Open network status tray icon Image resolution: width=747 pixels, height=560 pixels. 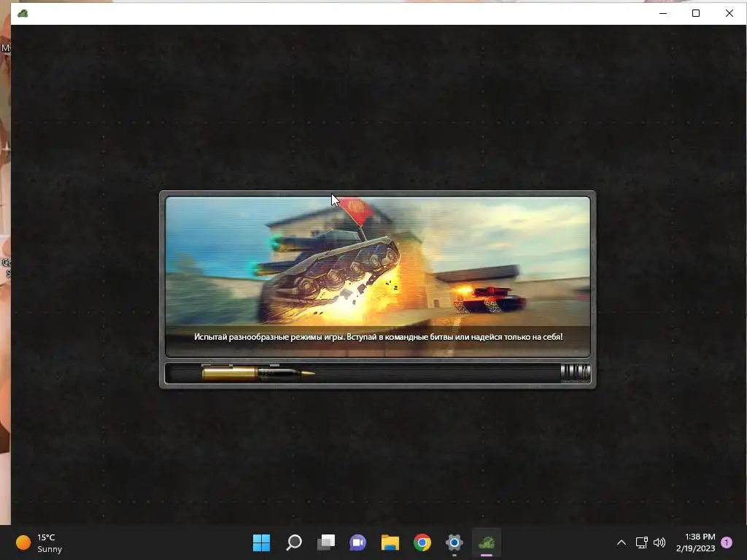point(642,542)
